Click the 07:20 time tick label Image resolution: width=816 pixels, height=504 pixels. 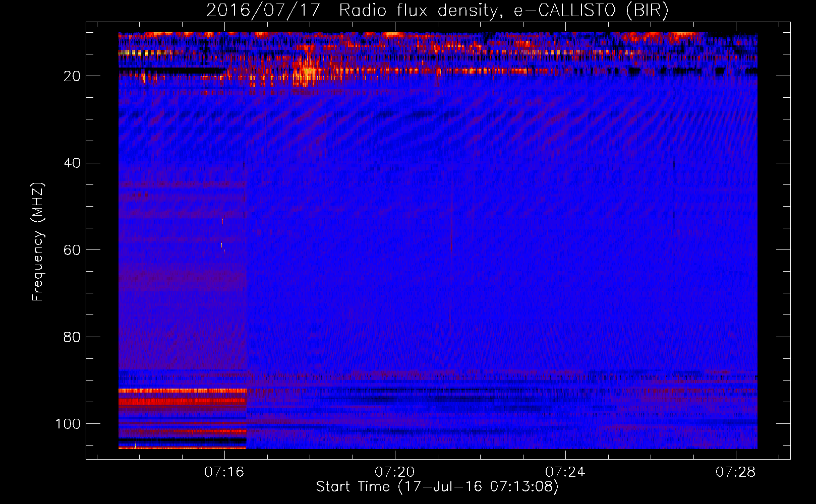click(x=395, y=472)
